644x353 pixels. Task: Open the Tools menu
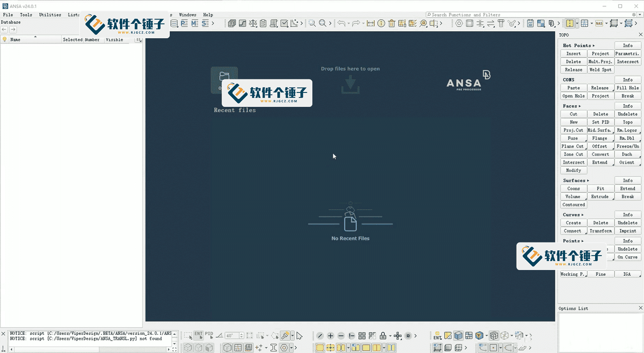click(26, 15)
